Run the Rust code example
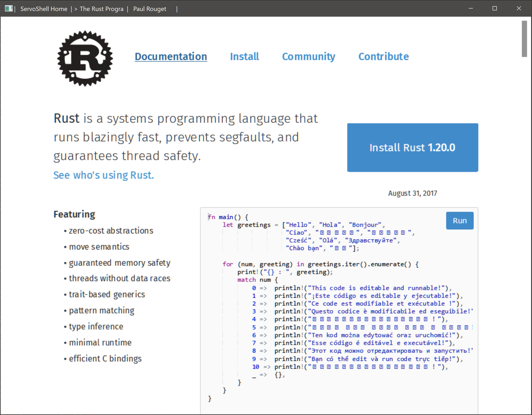The width and height of the screenshot is (532, 415). click(459, 220)
